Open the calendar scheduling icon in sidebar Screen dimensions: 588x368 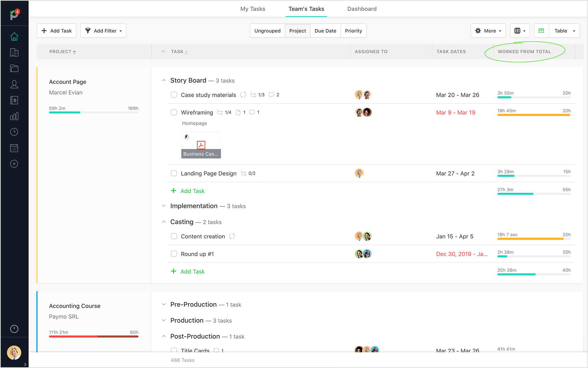[x=14, y=148]
